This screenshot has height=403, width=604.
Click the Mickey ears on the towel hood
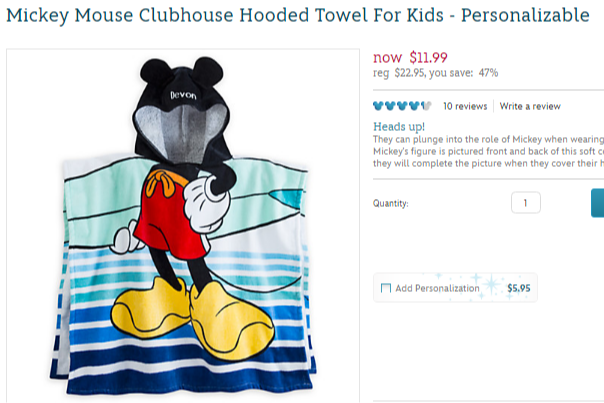point(181,71)
